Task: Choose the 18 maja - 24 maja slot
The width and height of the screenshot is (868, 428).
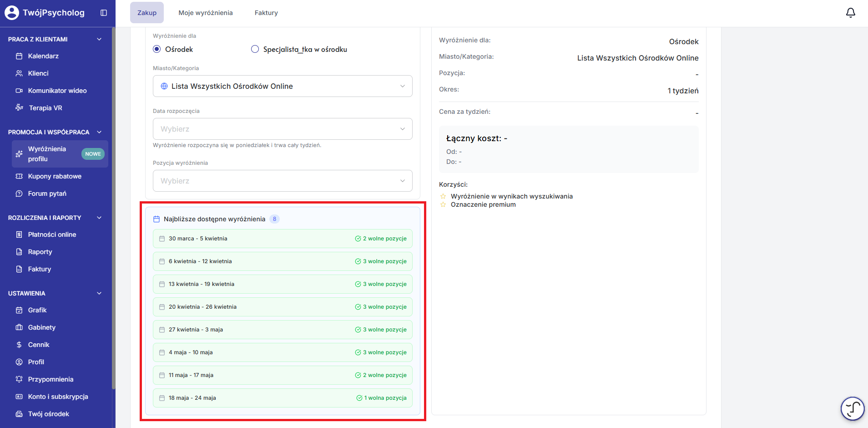Action: tap(283, 398)
